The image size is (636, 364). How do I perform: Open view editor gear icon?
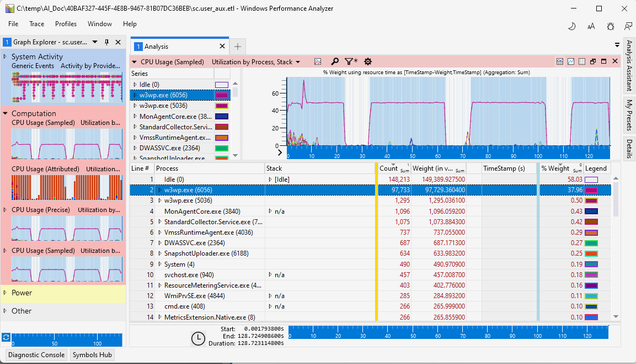368,62
